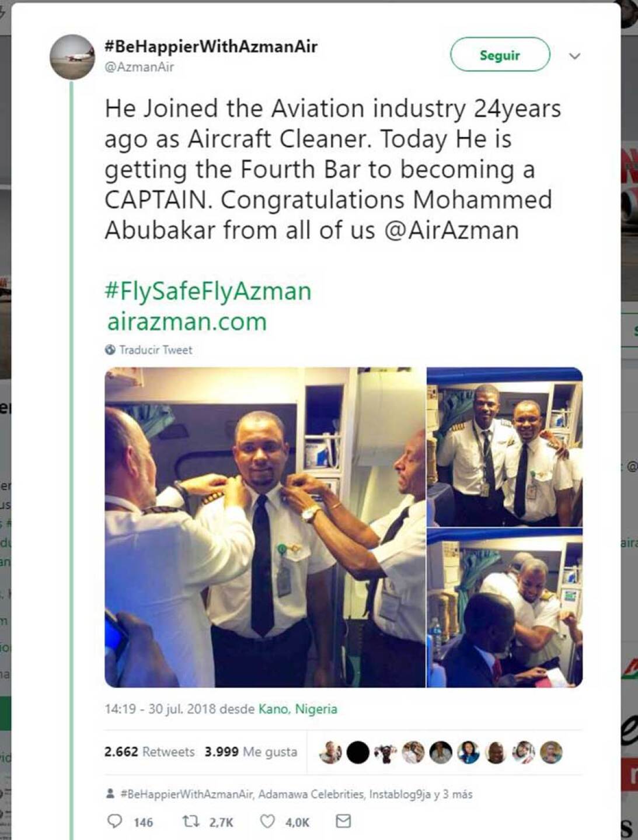Follow the account with Seguir button
638x840 pixels.
tap(500, 55)
